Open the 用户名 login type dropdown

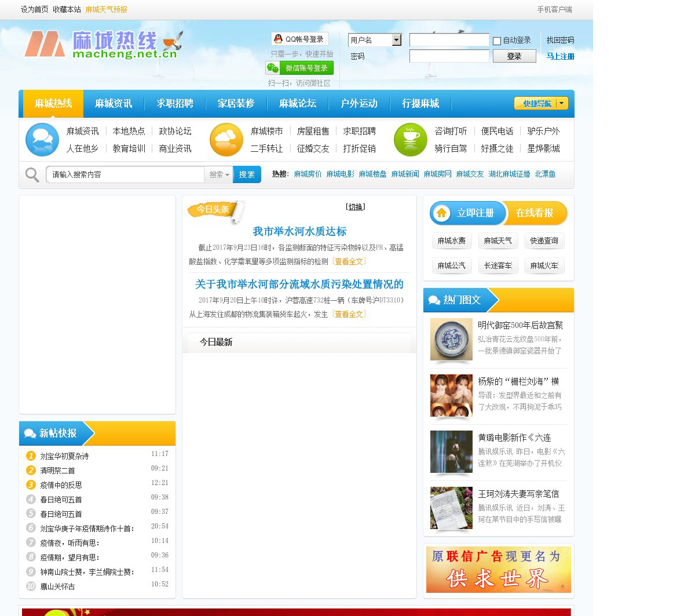(396, 40)
